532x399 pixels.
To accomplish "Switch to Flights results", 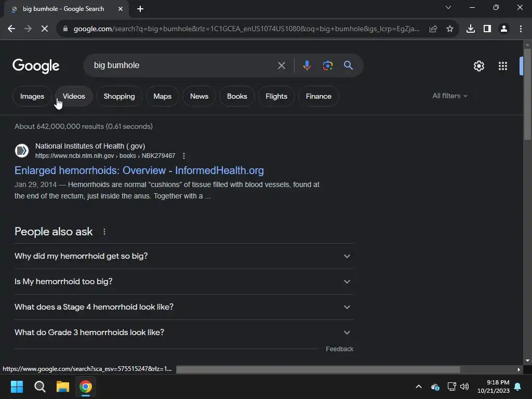I will coord(276,96).
